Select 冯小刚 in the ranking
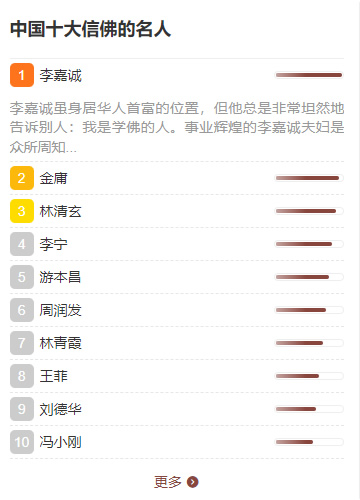The width and height of the screenshot is (360, 500). point(60,442)
